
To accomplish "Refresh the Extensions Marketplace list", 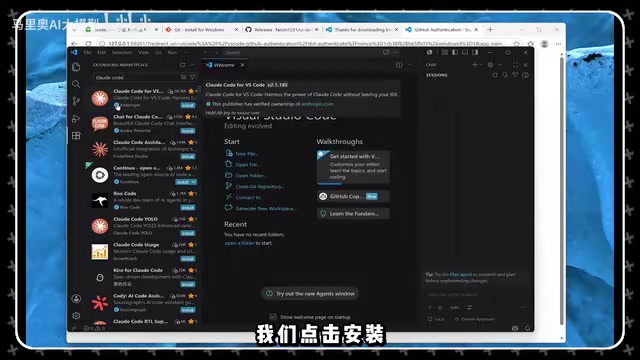I will [x=182, y=65].
